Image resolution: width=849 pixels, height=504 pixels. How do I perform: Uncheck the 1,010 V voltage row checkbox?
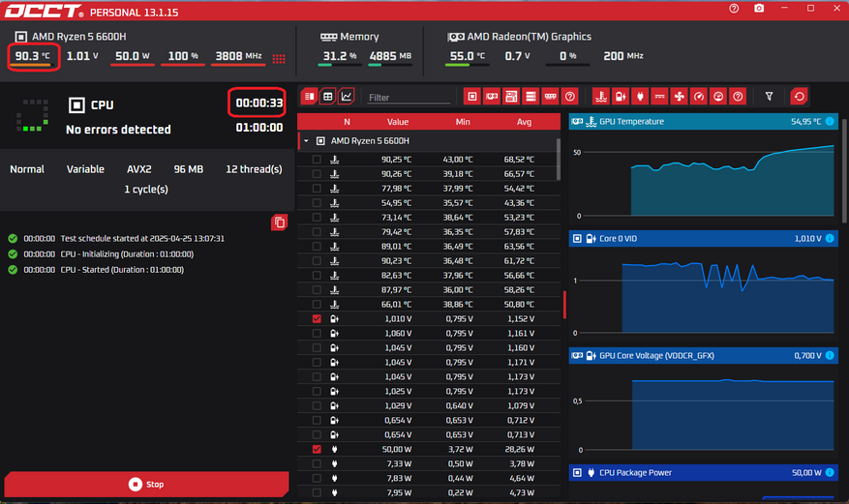point(317,319)
